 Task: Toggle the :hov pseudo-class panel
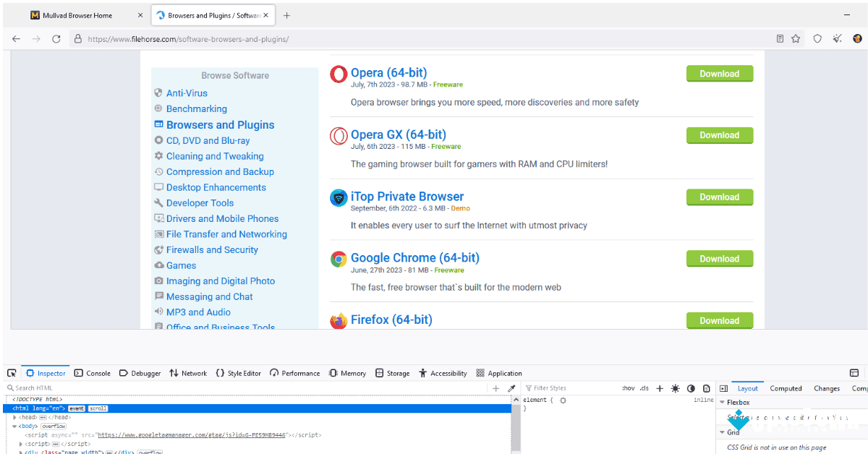coord(629,388)
